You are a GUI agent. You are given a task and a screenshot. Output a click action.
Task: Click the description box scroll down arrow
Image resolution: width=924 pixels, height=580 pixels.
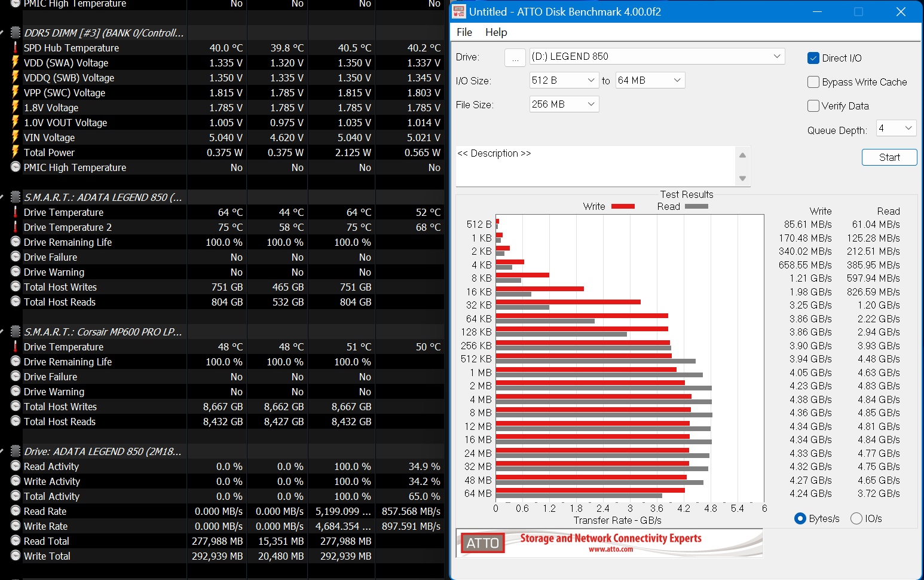point(743,178)
